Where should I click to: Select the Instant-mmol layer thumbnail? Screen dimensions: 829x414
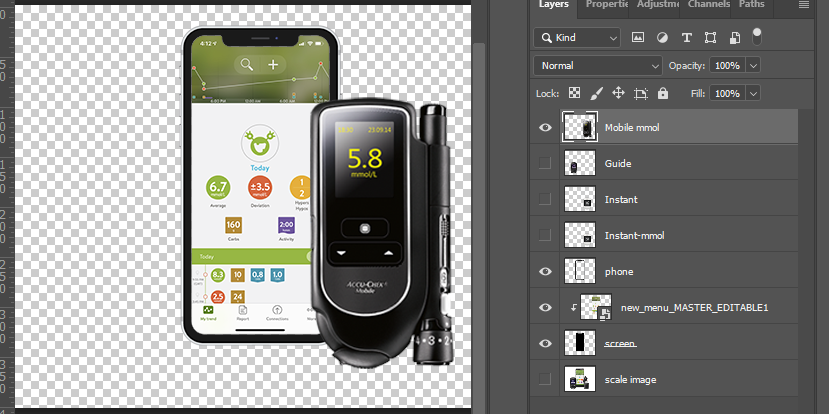580,235
